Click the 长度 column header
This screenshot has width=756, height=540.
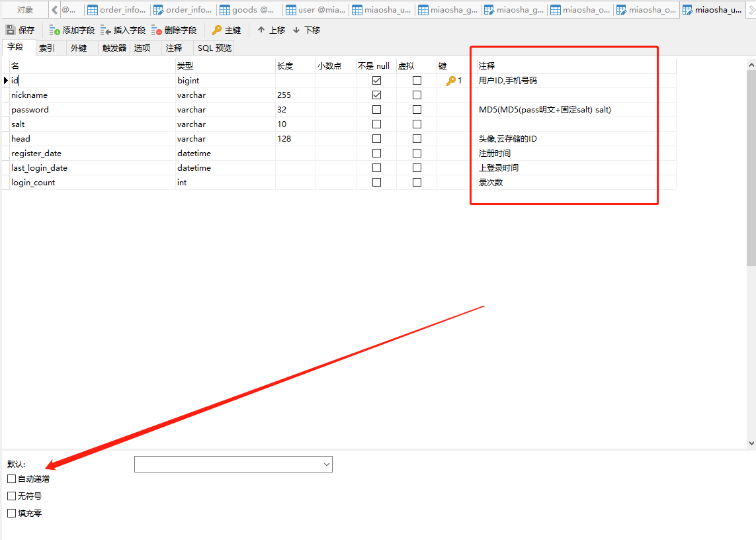tap(296, 66)
